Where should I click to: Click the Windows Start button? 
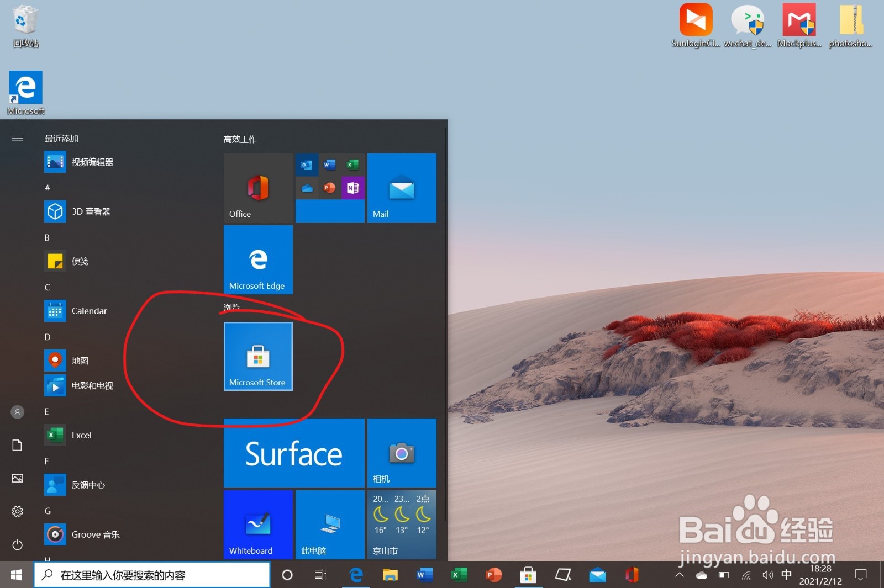tap(17, 575)
